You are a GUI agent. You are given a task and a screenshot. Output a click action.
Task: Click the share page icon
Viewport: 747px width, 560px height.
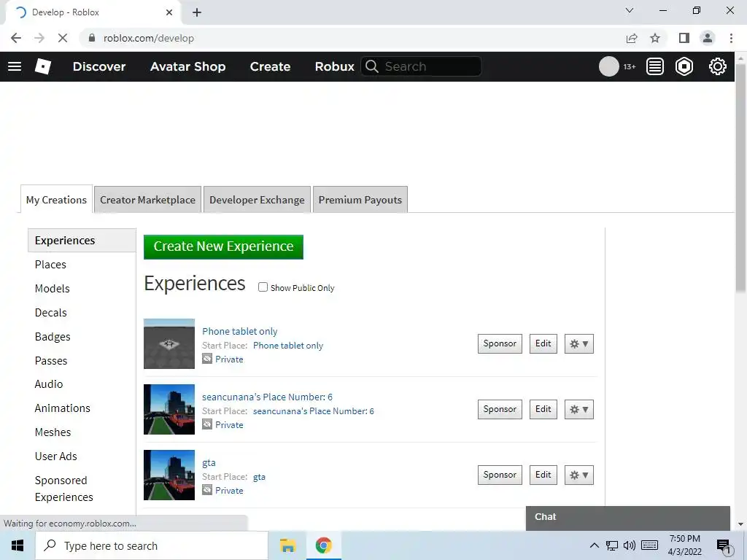tap(632, 38)
